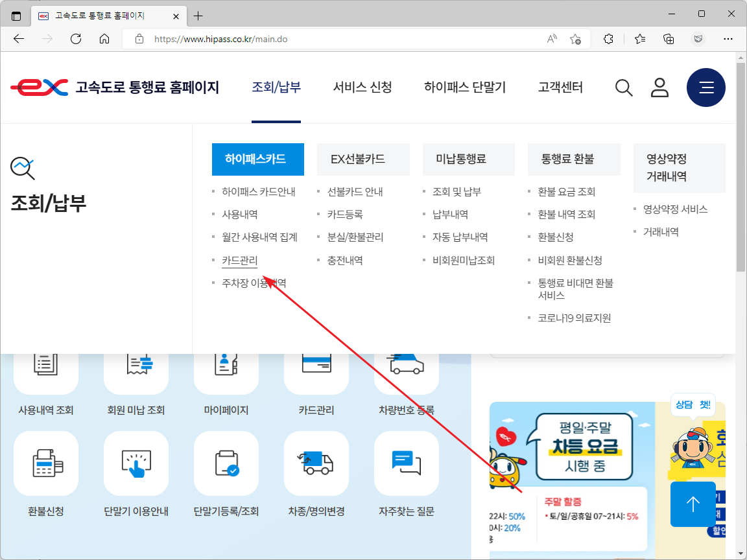The height and width of the screenshot is (560, 747).
Task: Open the 통행료 환불 submenu header
Action: [574, 159]
